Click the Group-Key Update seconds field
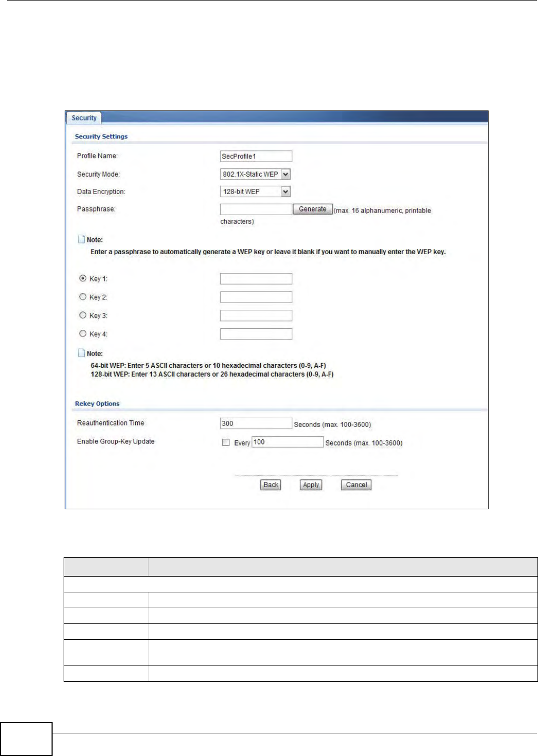Screen dimensions: 538x756 pyautogui.click(x=288, y=442)
